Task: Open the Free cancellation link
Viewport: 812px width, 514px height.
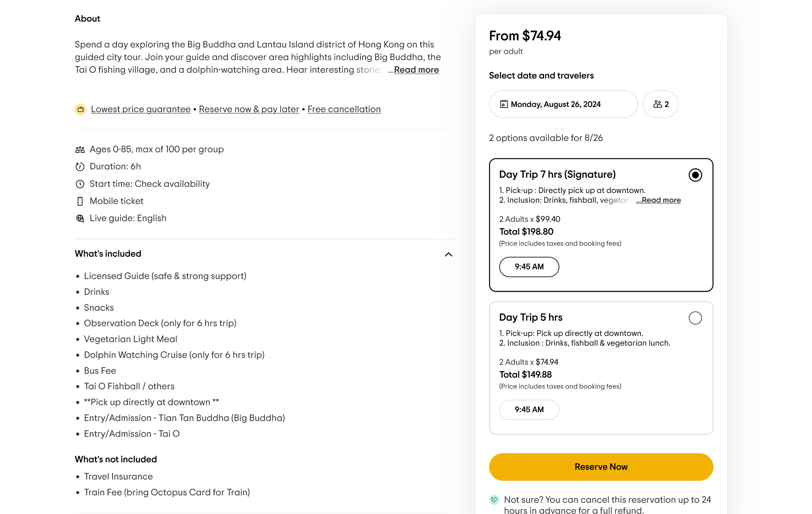Action: [x=344, y=109]
